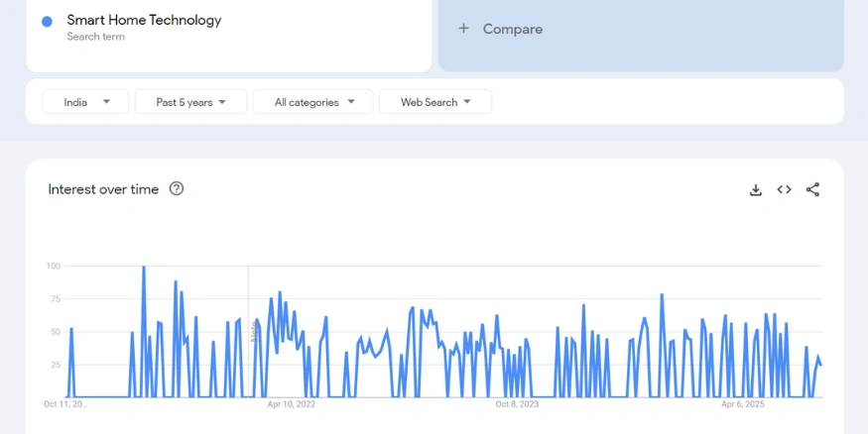Download the Interest over time data

coord(756,189)
